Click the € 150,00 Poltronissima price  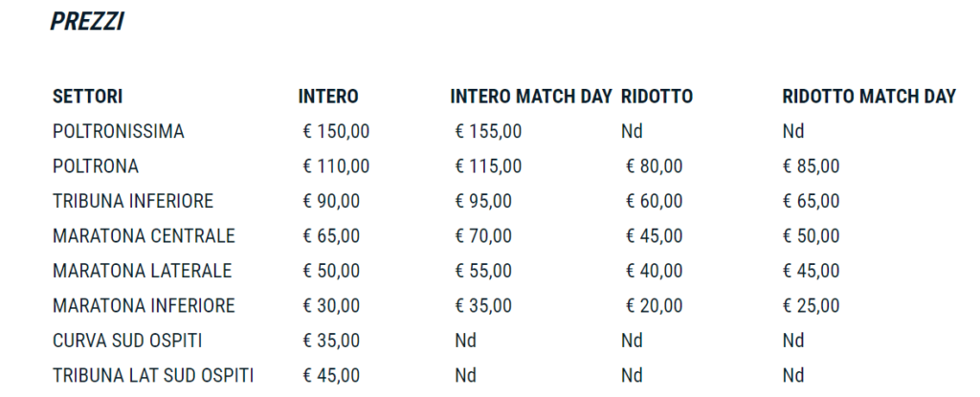point(336,132)
